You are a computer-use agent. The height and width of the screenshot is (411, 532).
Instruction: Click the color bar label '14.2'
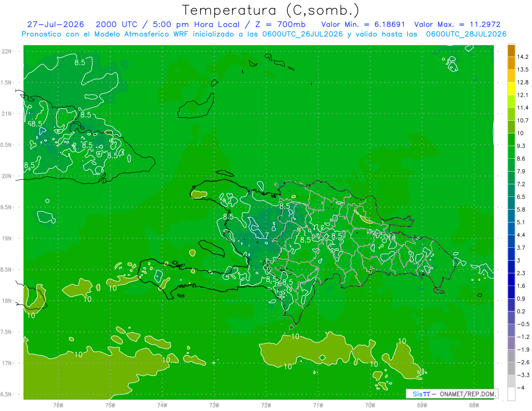coord(523,57)
